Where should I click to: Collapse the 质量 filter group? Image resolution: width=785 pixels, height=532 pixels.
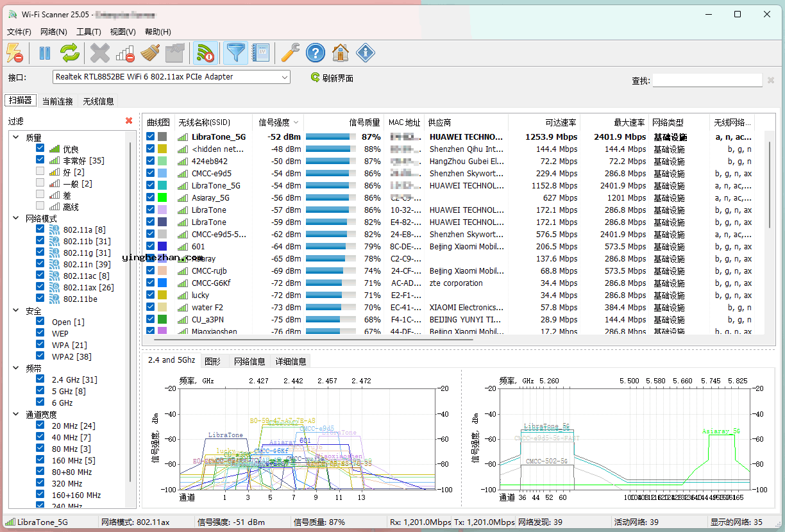(16, 137)
